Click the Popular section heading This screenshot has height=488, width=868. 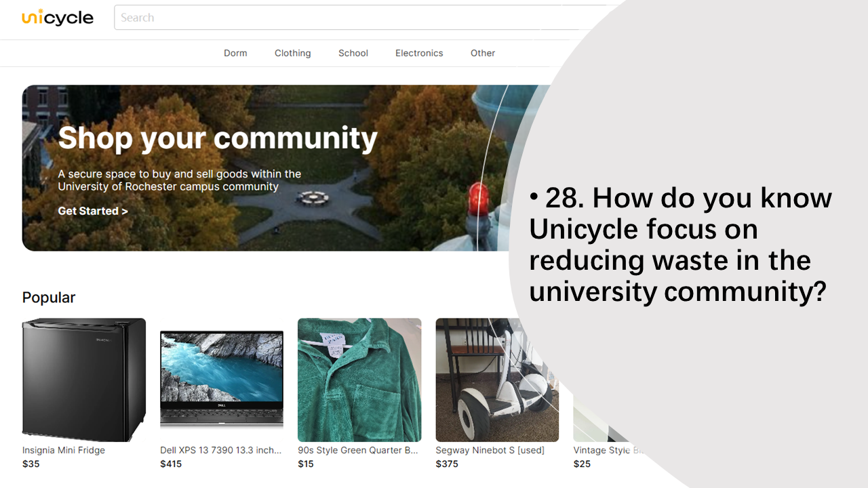click(x=49, y=298)
